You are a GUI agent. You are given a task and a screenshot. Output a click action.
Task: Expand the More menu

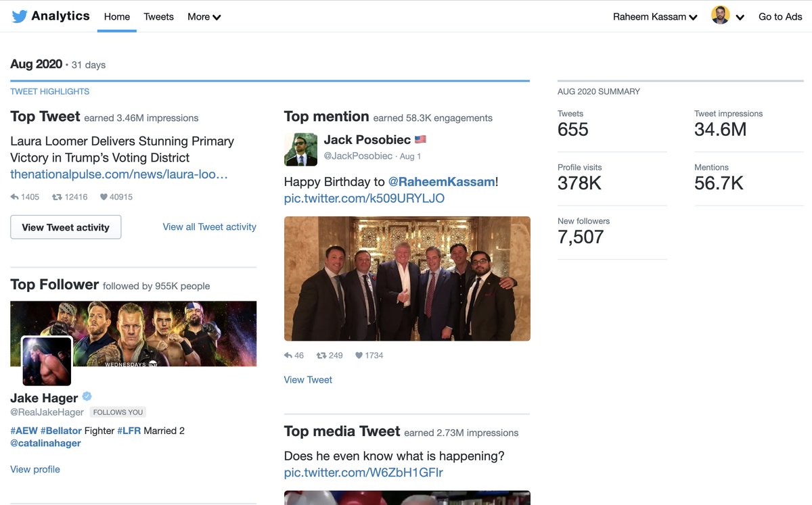(204, 17)
